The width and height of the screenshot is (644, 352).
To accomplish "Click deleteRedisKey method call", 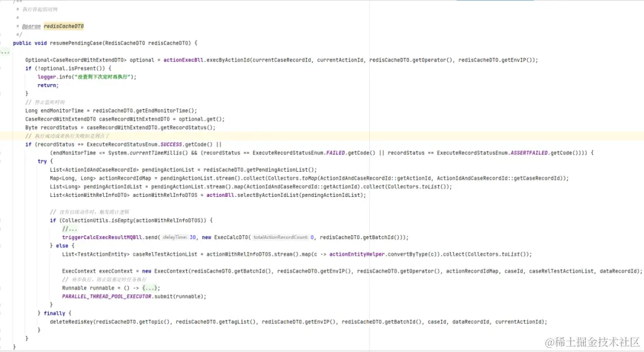I will [72, 322].
